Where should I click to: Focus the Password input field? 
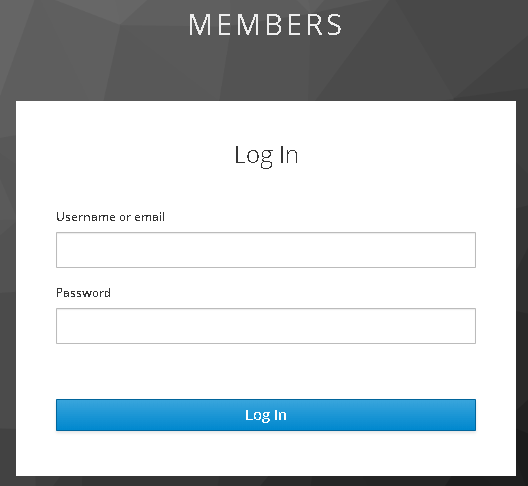click(266, 326)
